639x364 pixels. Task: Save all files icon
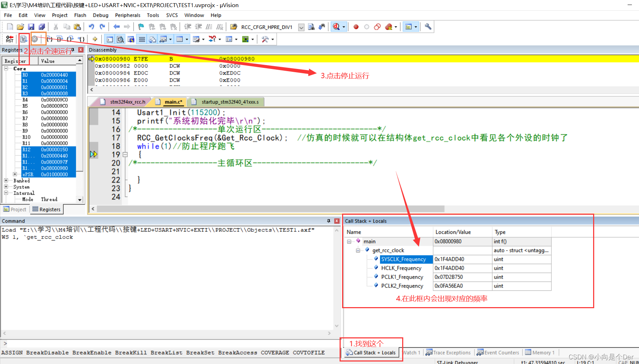pyautogui.click(x=42, y=27)
